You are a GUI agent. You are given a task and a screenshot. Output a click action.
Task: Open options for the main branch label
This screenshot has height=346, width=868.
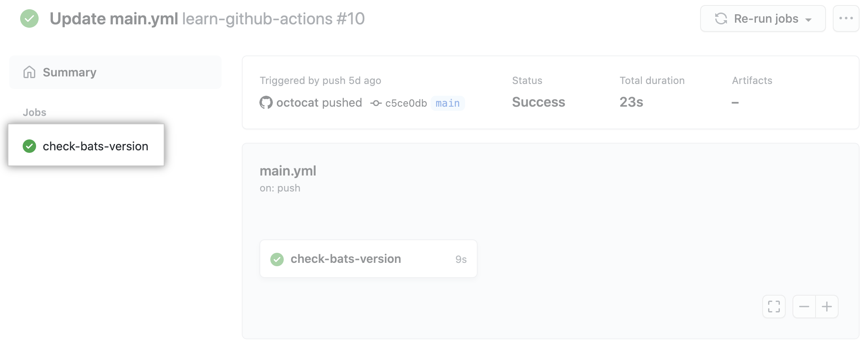447,103
